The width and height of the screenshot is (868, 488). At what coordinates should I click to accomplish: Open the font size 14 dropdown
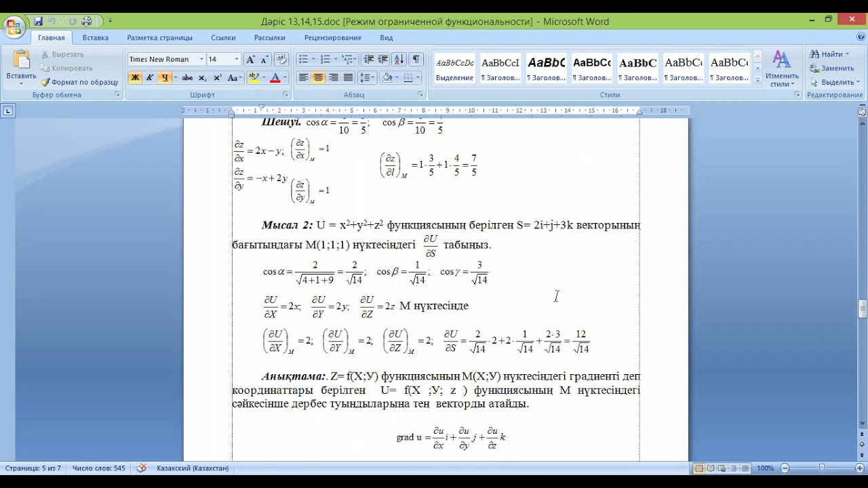point(236,59)
